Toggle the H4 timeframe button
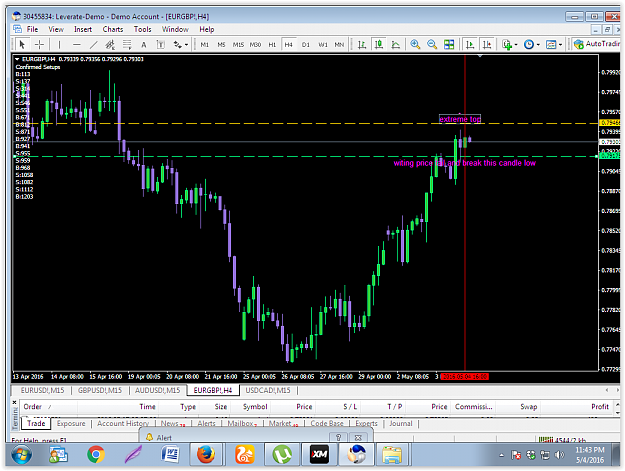Viewport: 625px width, 471px height. click(x=289, y=45)
